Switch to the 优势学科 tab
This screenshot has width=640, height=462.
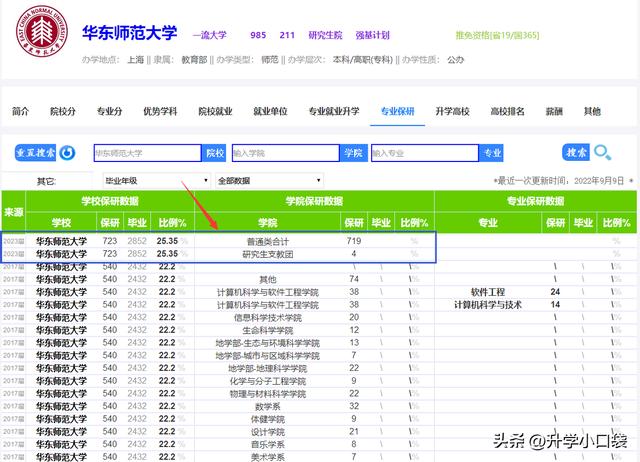pos(160,111)
